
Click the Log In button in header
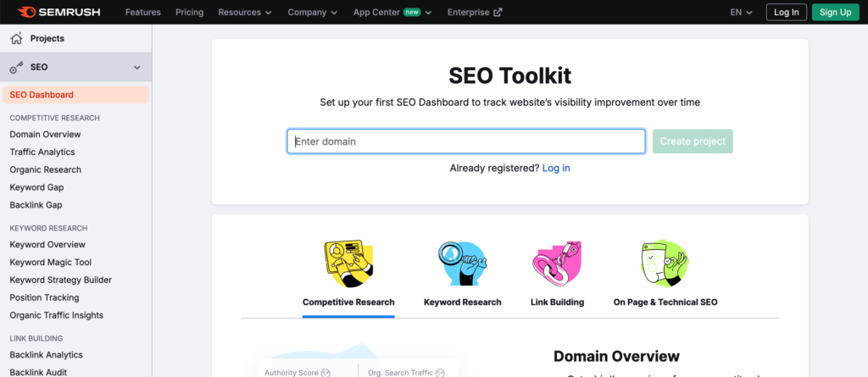pos(786,12)
